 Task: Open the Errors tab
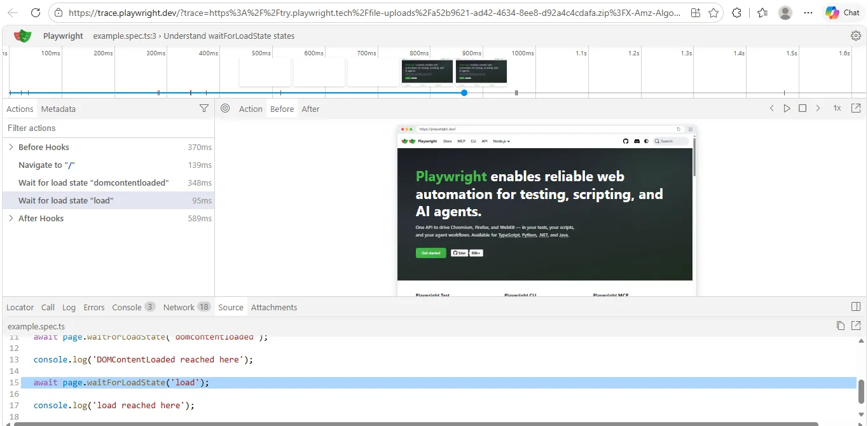pos(94,307)
